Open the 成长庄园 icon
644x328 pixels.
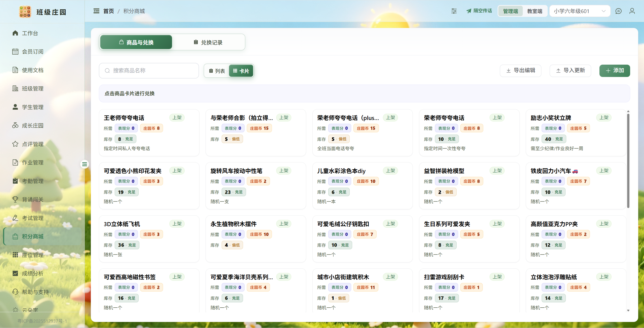pos(15,126)
